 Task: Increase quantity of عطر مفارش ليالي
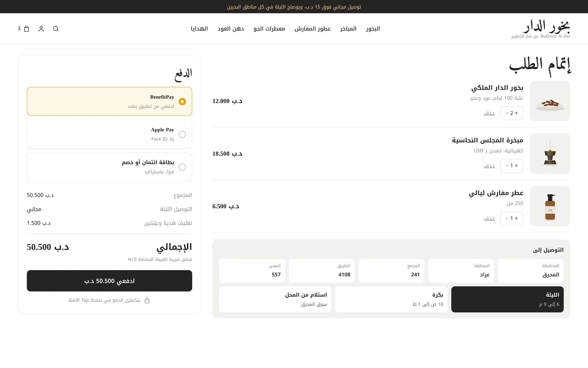[x=516, y=218]
